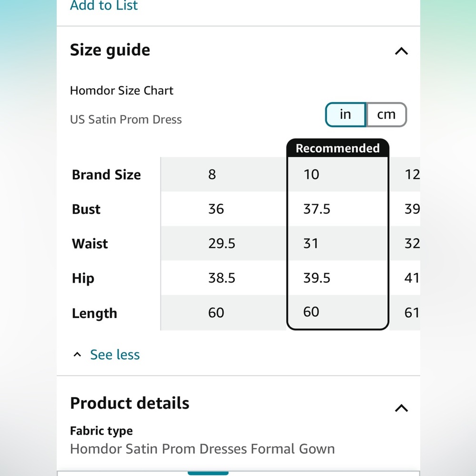476x476 pixels.
Task: Click the Fabric type description text
Action: [x=202, y=449]
